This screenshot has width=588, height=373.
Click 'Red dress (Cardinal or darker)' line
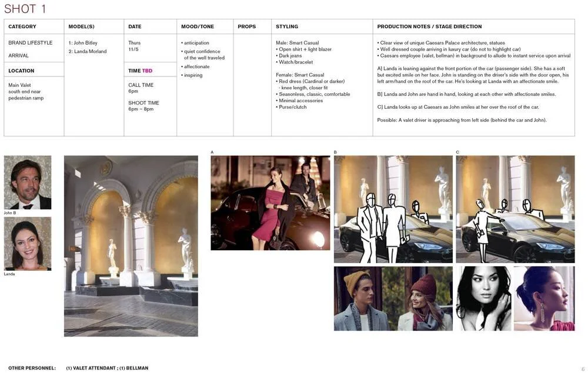(310, 81)
